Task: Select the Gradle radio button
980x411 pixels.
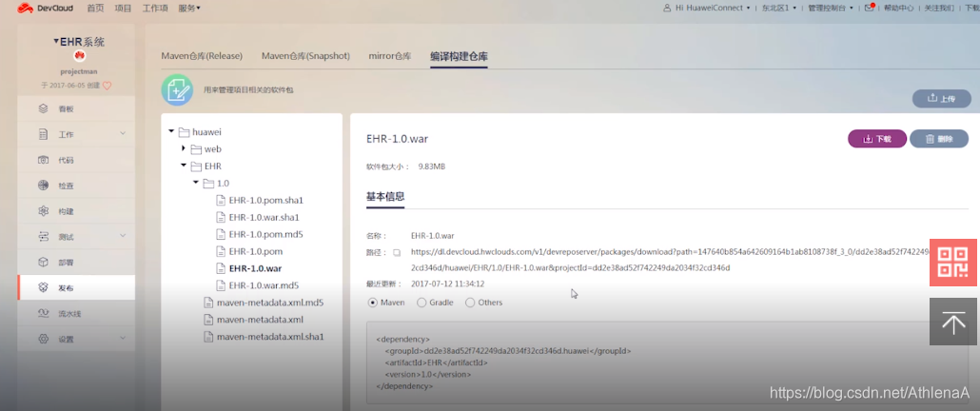Action: 421,303
